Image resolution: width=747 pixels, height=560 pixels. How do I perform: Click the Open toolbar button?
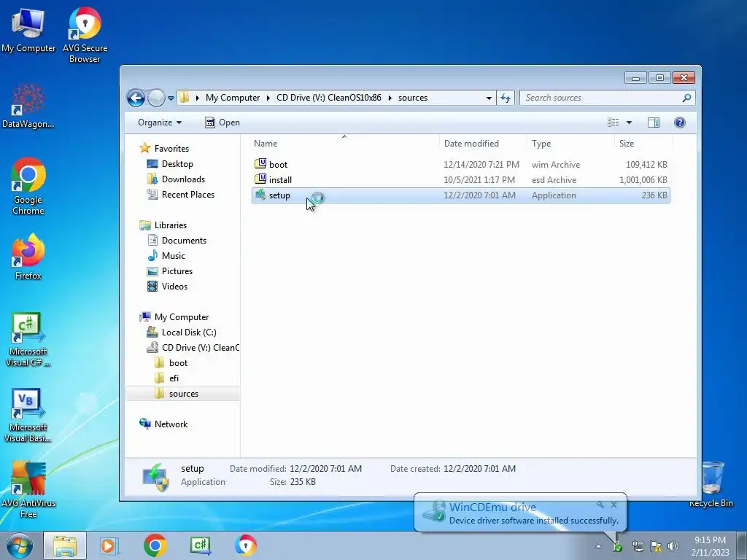coord(222,122)
